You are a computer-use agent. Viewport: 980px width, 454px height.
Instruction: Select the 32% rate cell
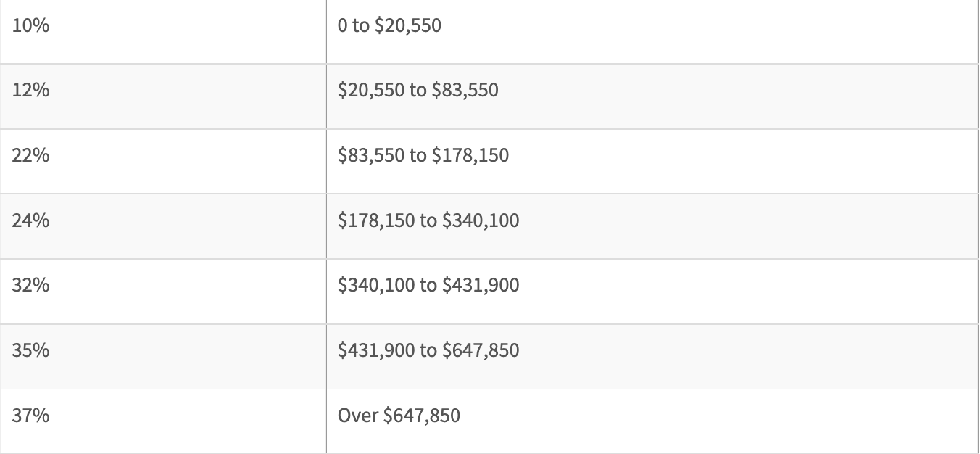tap(163, 292)
